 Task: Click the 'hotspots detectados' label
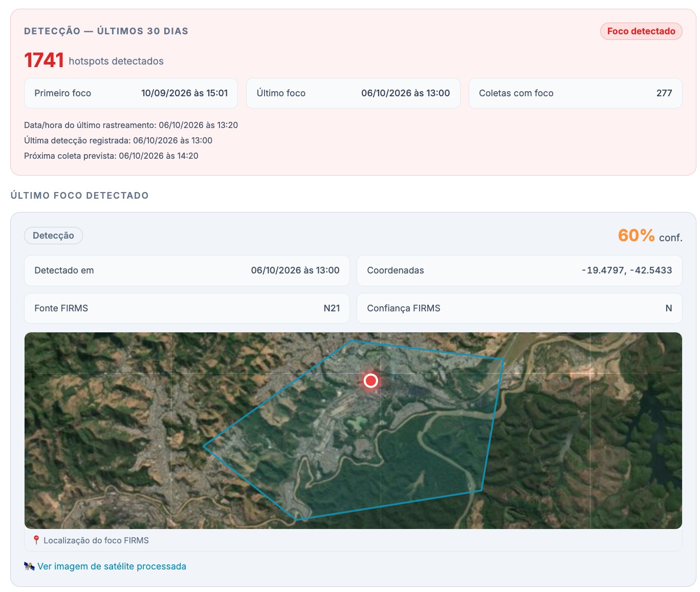[x=116, y=61]
